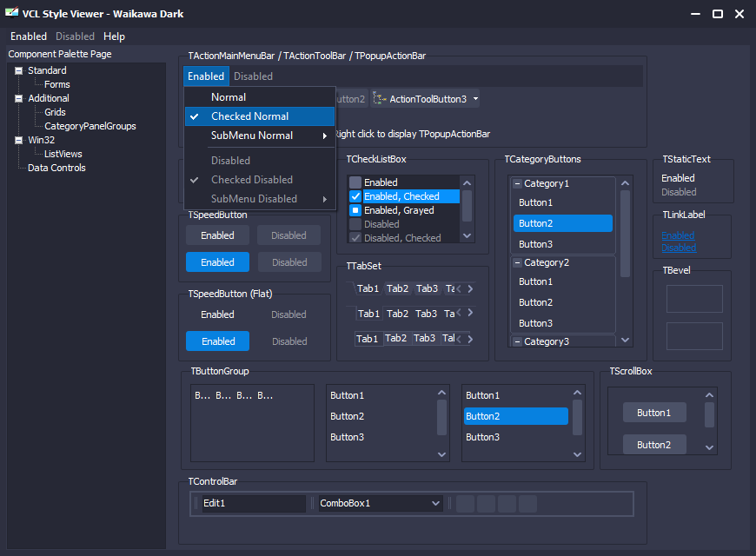The image size is (756, 556).
Task: Click the Disabled link in TLinkLabel
Action: coord(679,248)
